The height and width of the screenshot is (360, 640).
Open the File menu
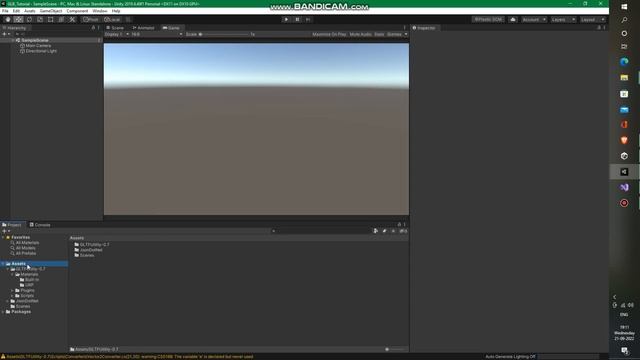5,11
